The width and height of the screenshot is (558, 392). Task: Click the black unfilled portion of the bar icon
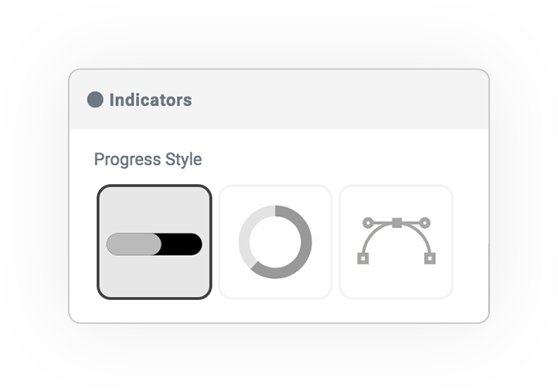[182, 244]
